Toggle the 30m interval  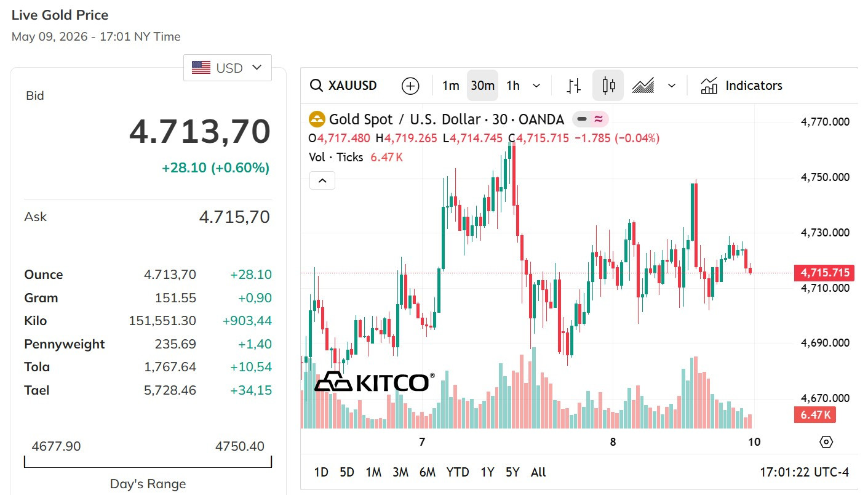pyautogui.click(x=482, y=86)
